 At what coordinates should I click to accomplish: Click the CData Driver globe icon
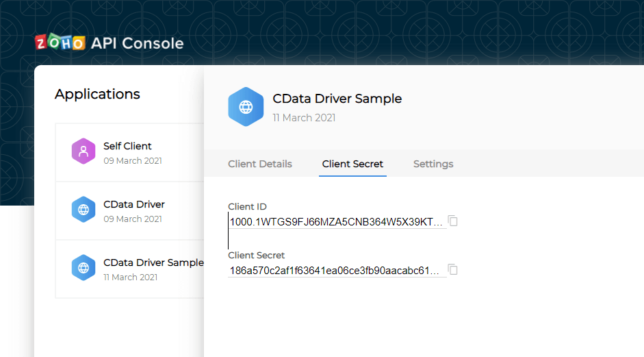[83, 210]
